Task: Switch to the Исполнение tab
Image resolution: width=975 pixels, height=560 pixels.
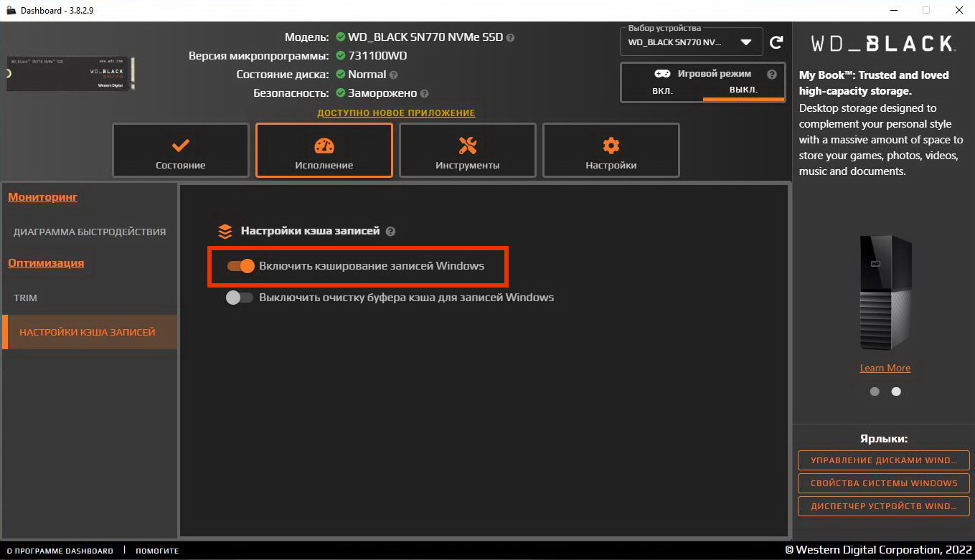Action: pos(324,151)
